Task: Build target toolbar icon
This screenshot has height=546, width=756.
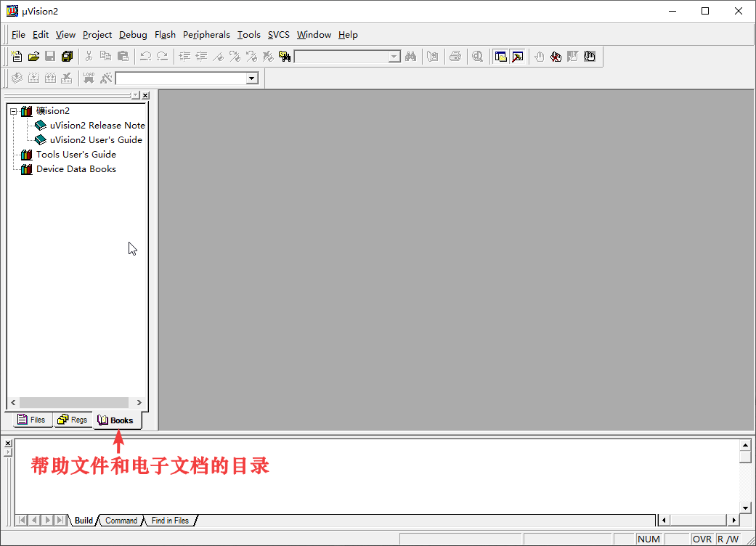Action: point(33,78)
